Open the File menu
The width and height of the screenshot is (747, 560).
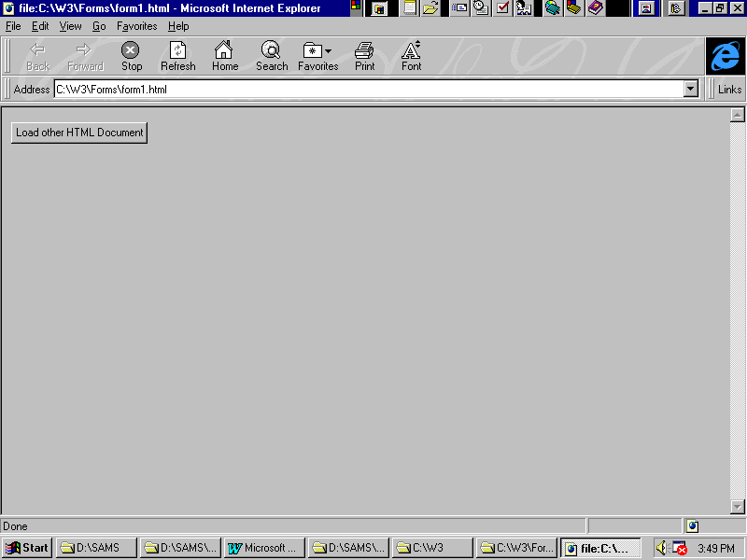coord(13,26)
